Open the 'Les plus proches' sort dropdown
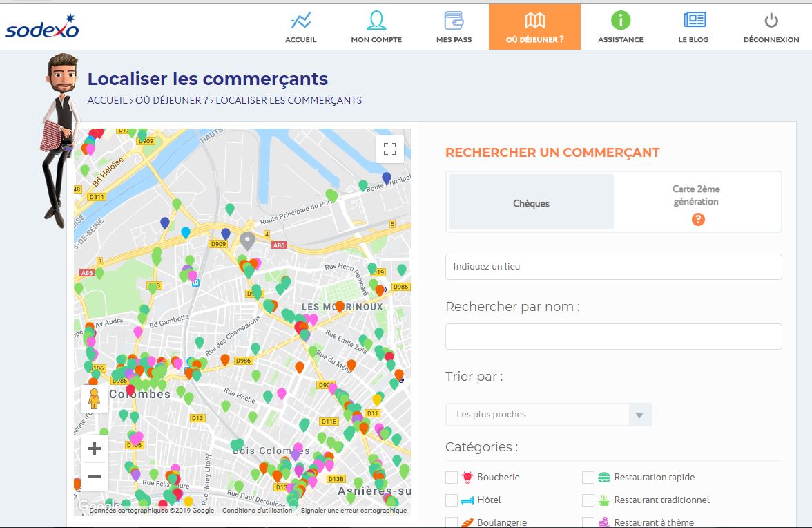Screen dimensions: 812x528 549,415
